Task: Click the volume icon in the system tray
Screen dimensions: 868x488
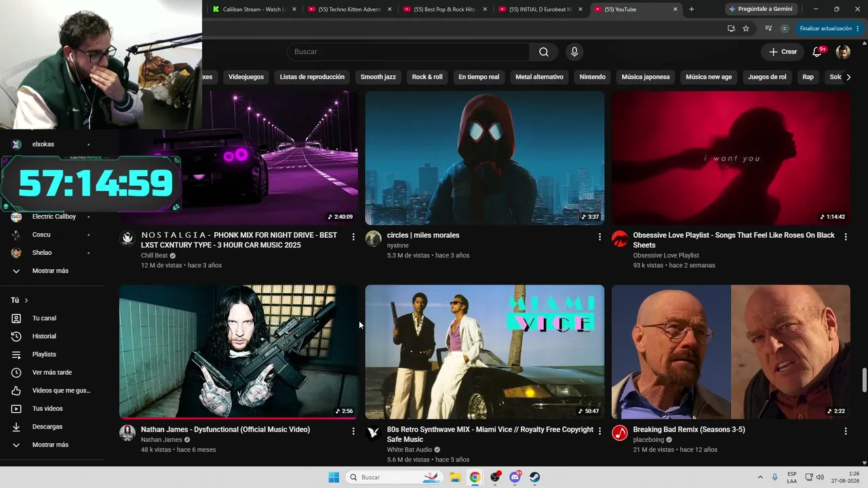Action: 820,477
